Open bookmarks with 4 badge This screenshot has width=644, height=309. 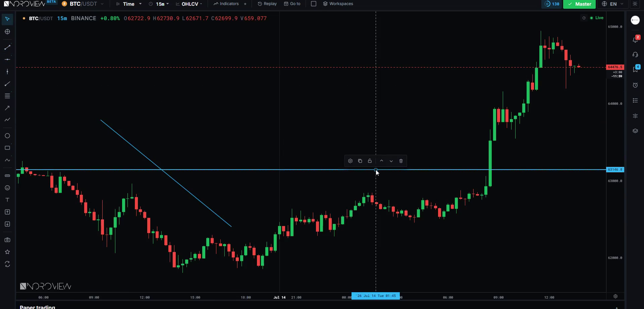pos(636,69)
